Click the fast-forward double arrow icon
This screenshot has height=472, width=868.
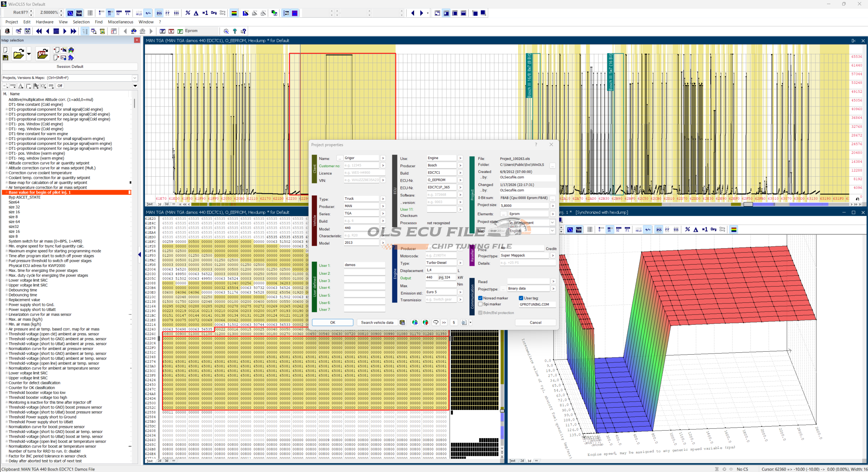(x=73, y=31)
